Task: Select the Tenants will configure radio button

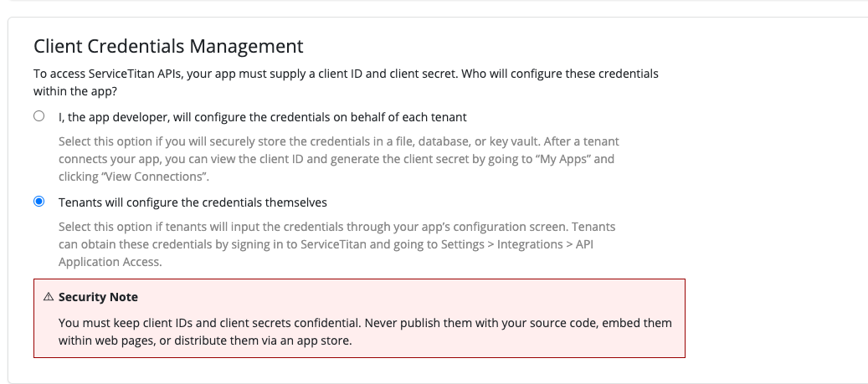Action: coord(39,202)
